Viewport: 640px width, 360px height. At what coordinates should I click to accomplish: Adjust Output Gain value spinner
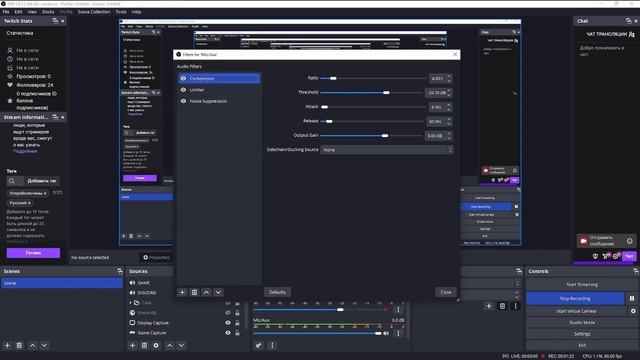449,136
